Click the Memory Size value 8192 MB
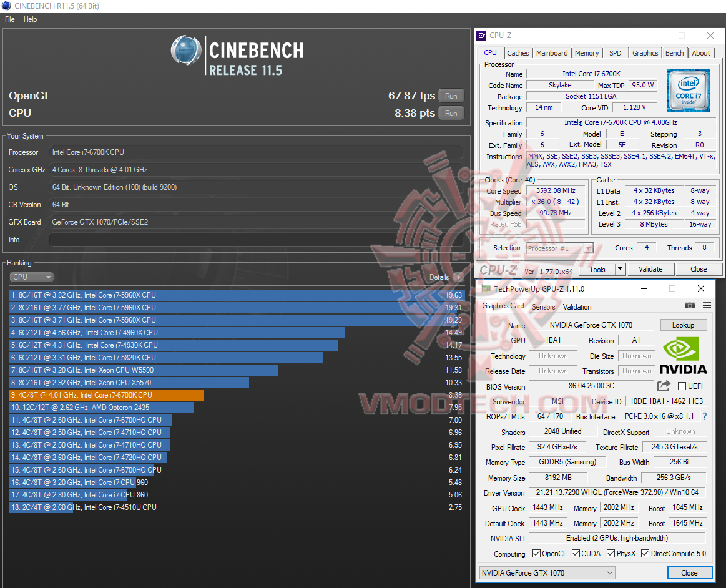The image size is (726, 588). 558,478
